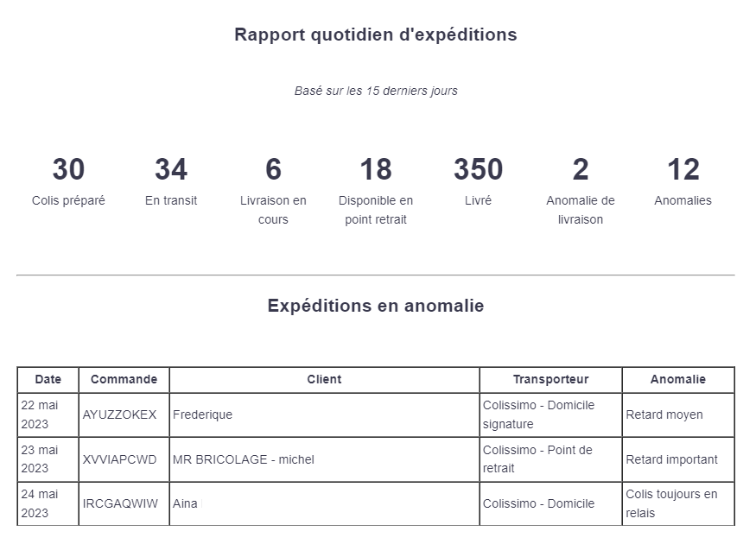Click the 'Disponible en point retrait' figure 18
Image resolution: width=756 pixels, height=544 pixels.
376,169
